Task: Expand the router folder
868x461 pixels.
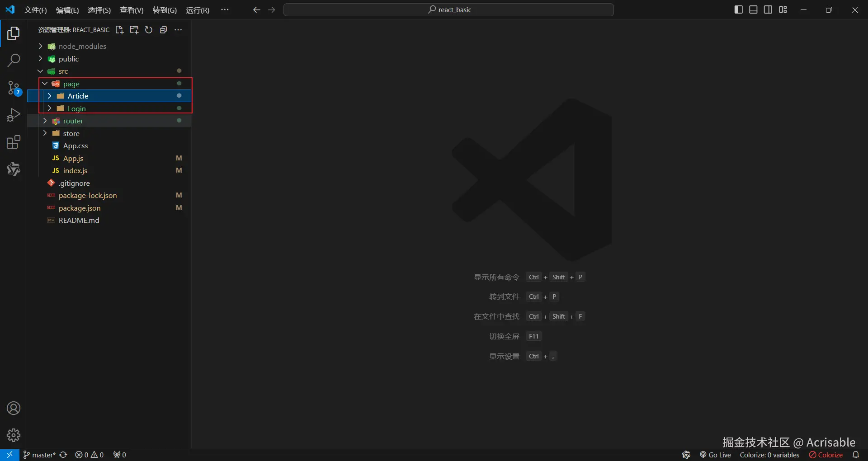Action: [45, 121]
